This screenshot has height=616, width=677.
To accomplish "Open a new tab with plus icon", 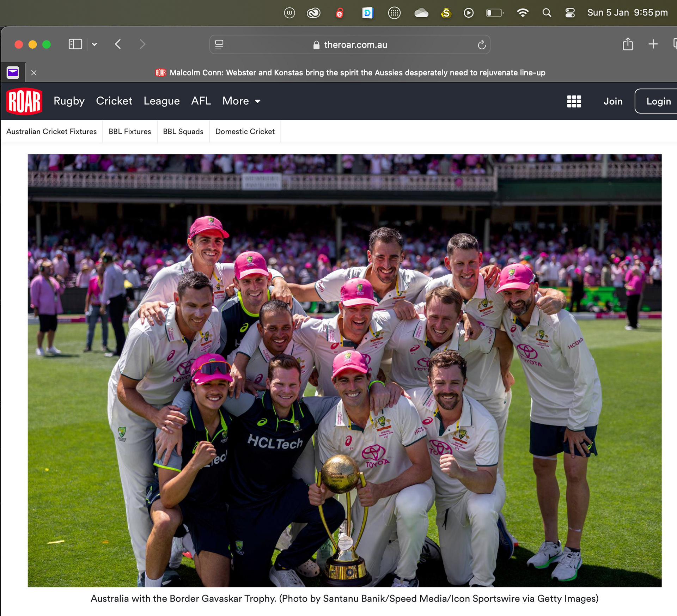I will coord(653,44).
